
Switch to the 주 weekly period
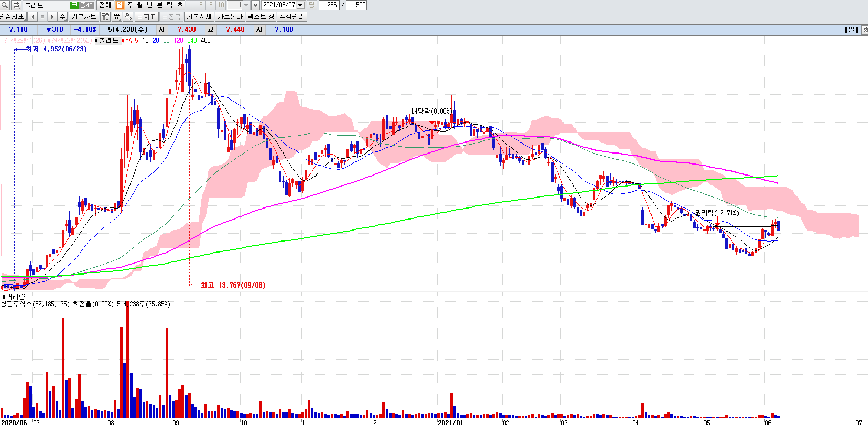point(129,5)
